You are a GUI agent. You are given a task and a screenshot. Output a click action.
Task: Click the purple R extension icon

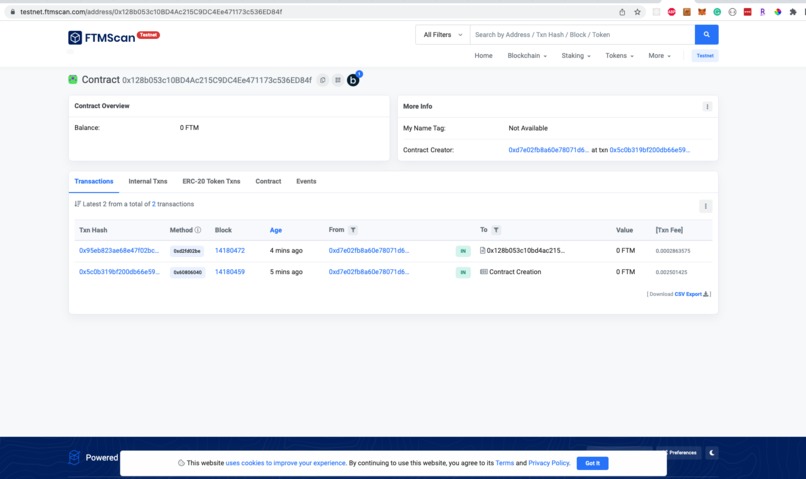pos(763,12)
